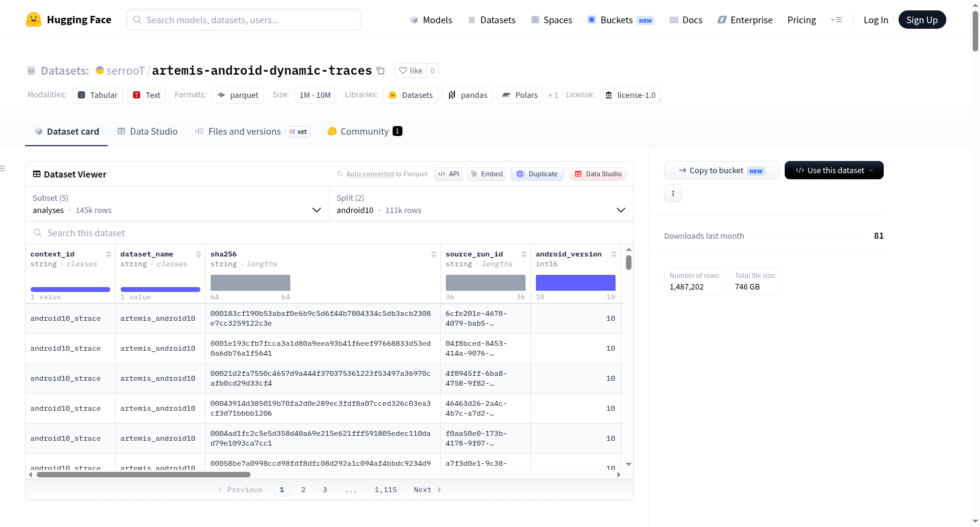Go to Models in the navigation
The height and width of the screenshot is (527, 980).
pos(431,20)
